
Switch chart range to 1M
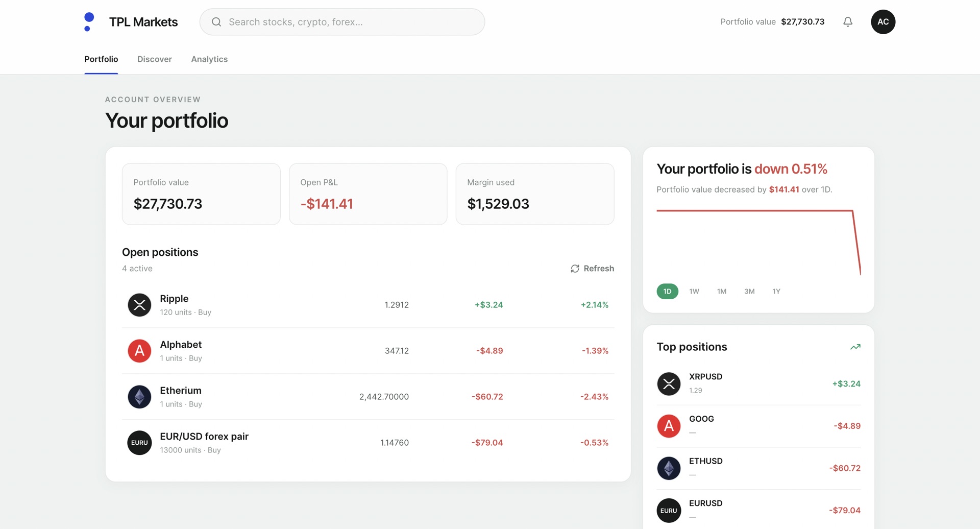(722, 291)
